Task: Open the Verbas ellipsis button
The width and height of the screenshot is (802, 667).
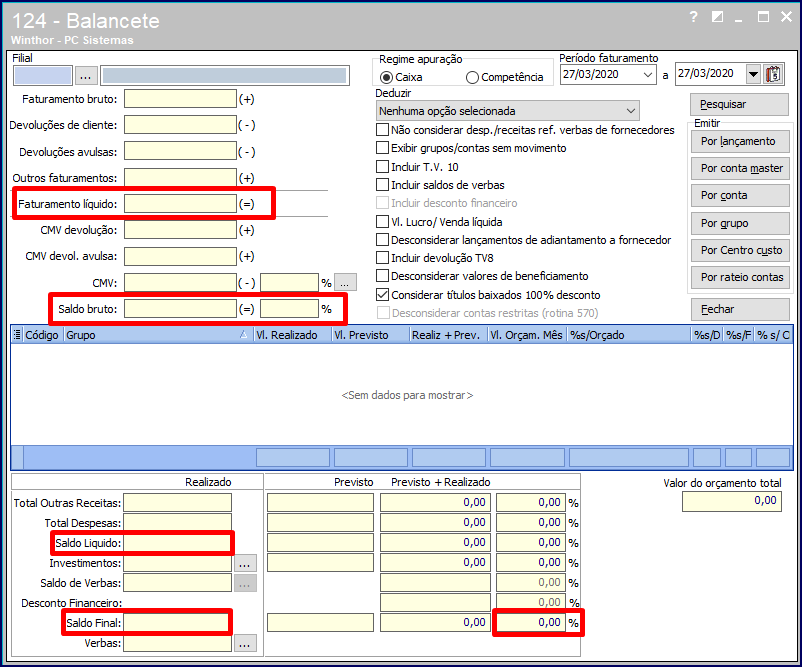Action: [244, 643]
